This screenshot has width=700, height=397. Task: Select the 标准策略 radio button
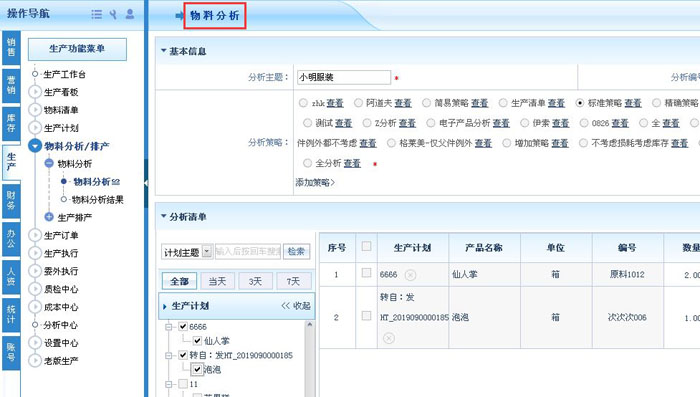pyautogui.click(x=579, y=103)
